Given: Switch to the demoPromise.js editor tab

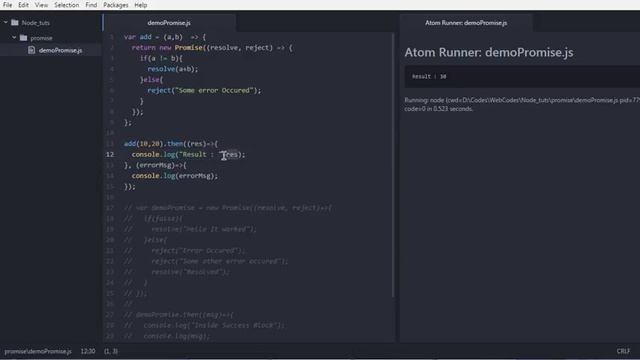Looking at the screenshot, I should (x=169, y=23).
